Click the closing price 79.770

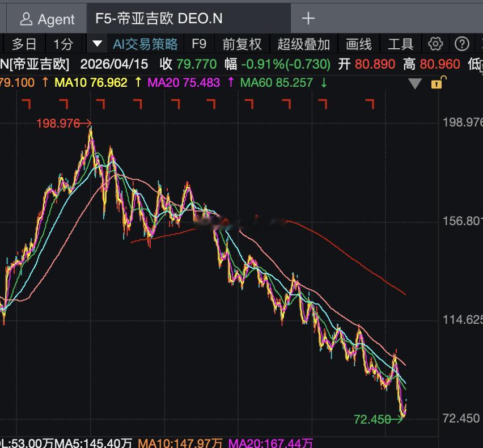point(197,65)
